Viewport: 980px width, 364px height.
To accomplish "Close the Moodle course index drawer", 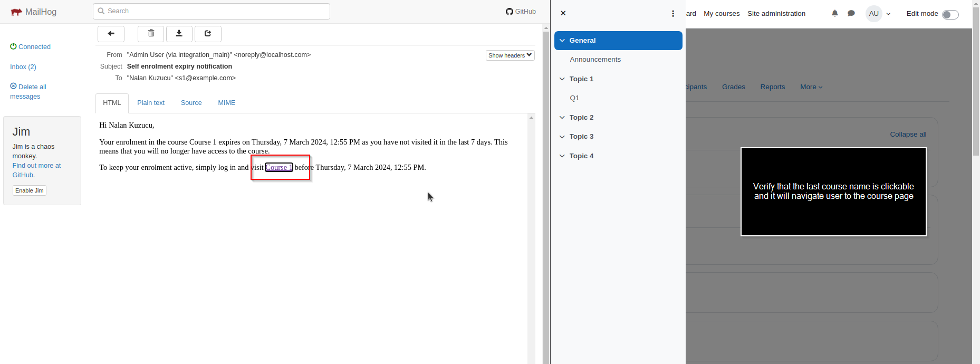I will click(563, 13).
